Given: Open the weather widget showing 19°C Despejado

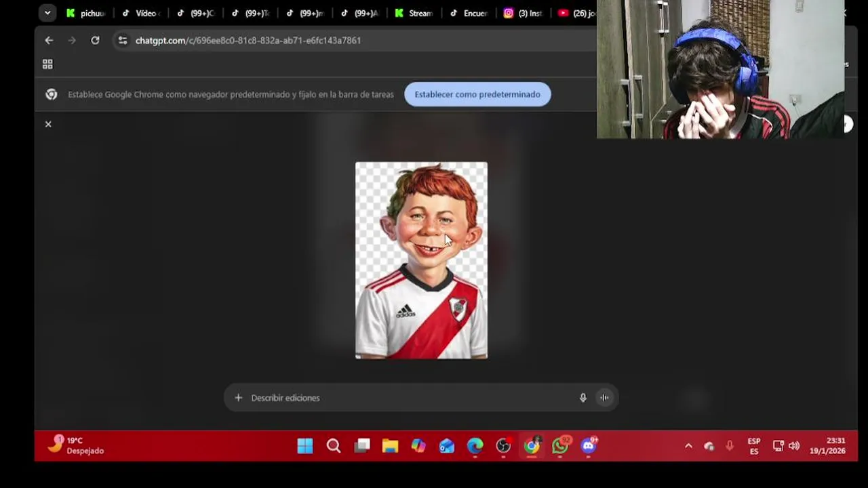Looking at the screenshot, I should click(x=77, y=445).
